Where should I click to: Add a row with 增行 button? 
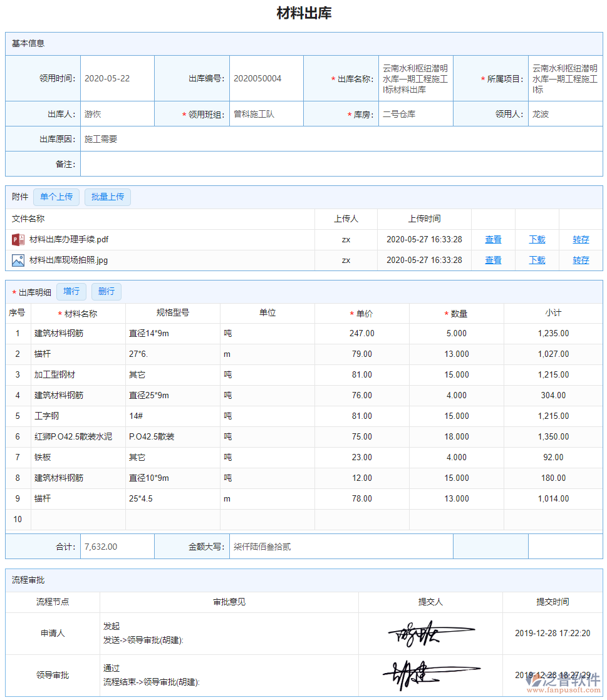point(71,292)
